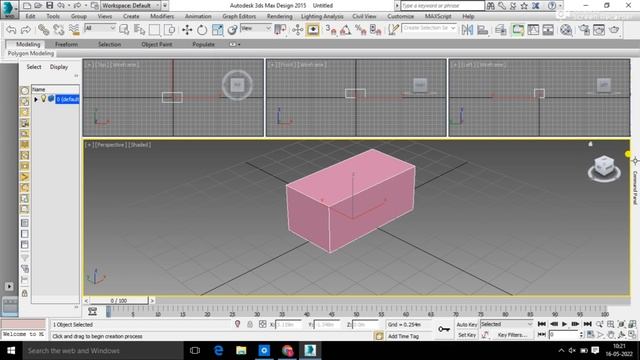Click the Set Key button
Viewport: 640px width, 360px height.
(467, 335)
